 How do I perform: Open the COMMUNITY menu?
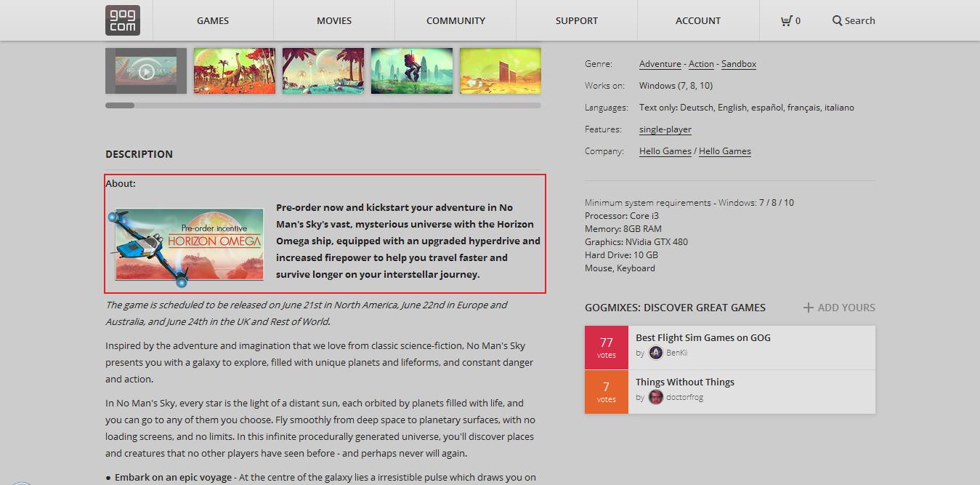click(x=455, y=20)
